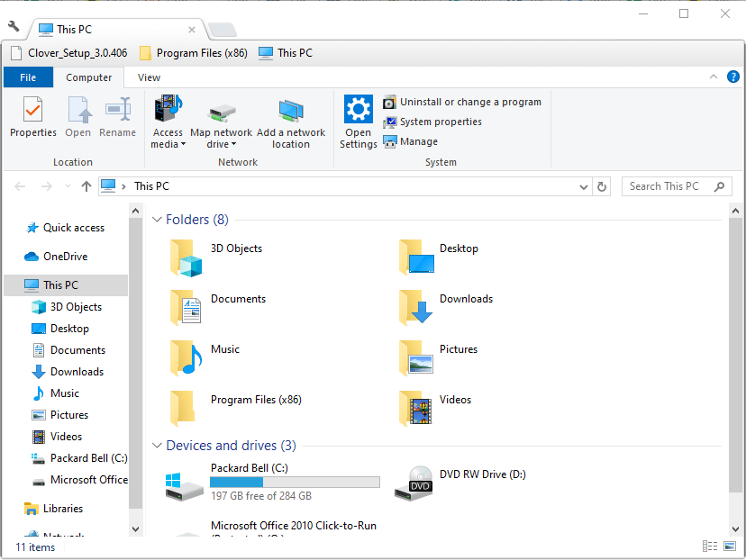Click the address bar chevron before This PC
This screenshot has height=560, width=746.
click(123, 186)
